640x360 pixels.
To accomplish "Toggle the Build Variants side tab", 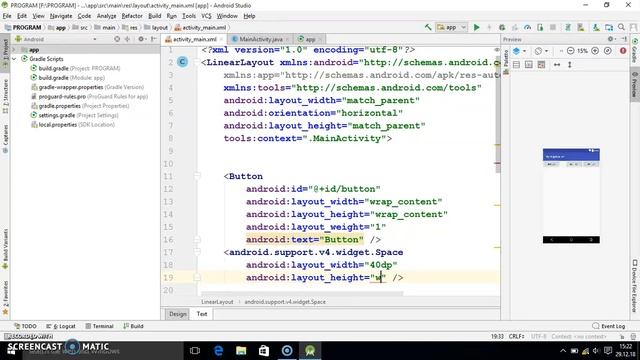I will coord(5,249).
